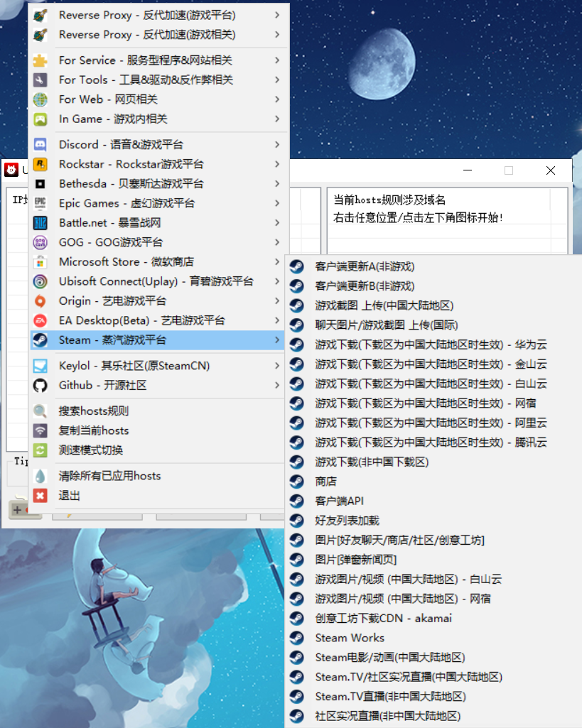The height and width of the screenshot is (728, 582).
Task: Choose 游戏下载(非中国下载区)
Action: (x=433, y=462)
